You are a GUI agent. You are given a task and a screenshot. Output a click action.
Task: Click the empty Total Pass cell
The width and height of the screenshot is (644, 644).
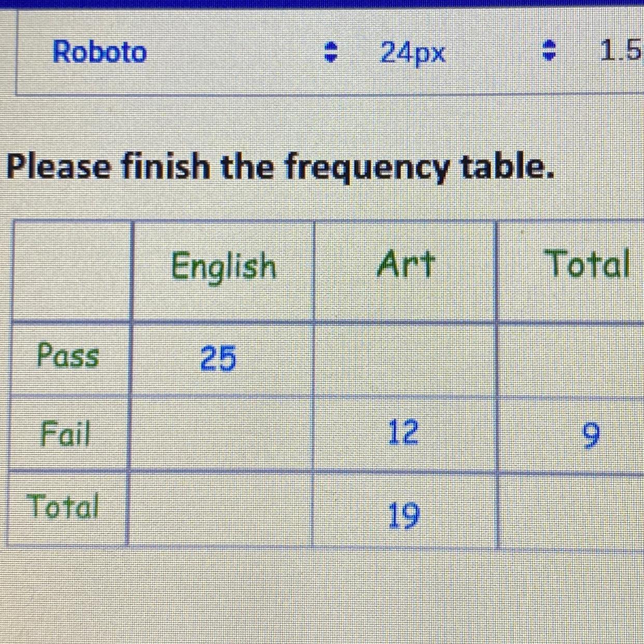click(x=570, y=358)
